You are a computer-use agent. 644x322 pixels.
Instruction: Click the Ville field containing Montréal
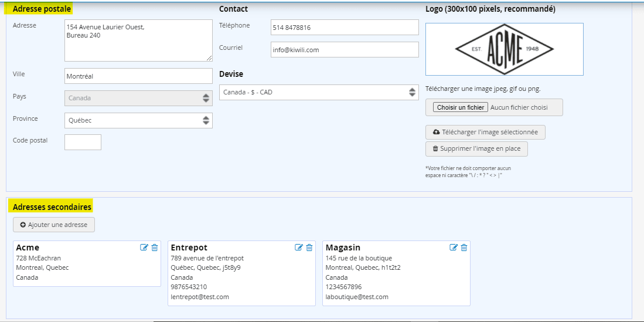(138, 76)
